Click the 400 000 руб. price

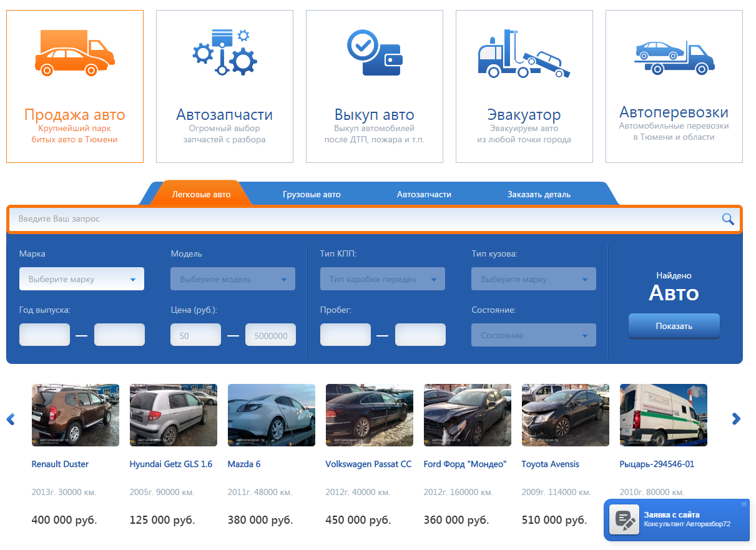tap(64, 519)
